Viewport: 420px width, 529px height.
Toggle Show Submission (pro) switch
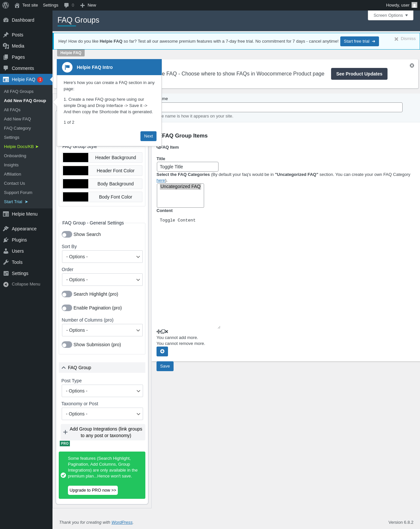point(67,345)
